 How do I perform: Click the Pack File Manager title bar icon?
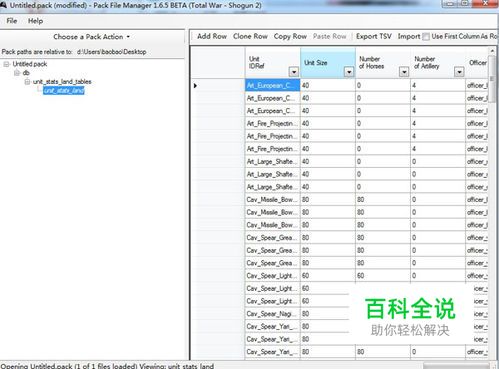tap(3, 5)
